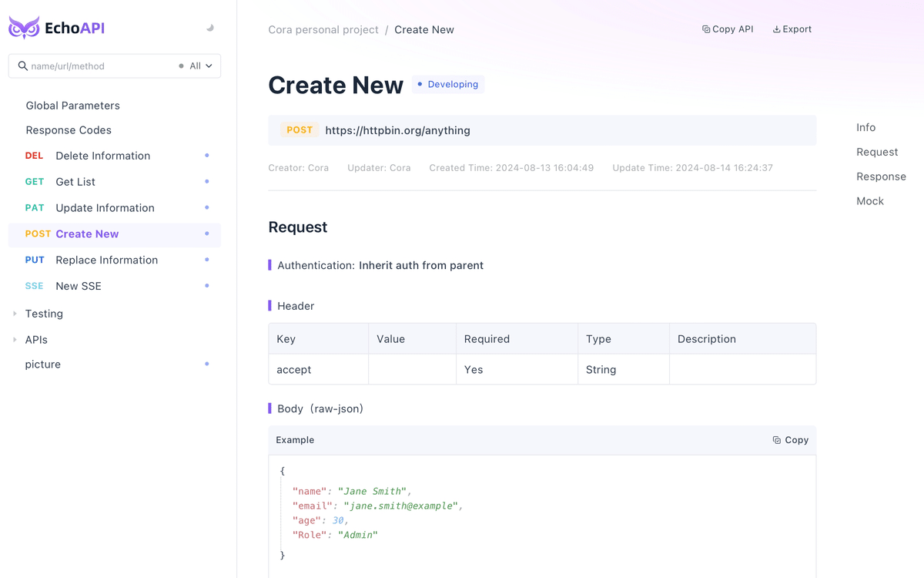Open Global Parameters
This screenshot has width=924, height=578.
[x=73, y=106]
